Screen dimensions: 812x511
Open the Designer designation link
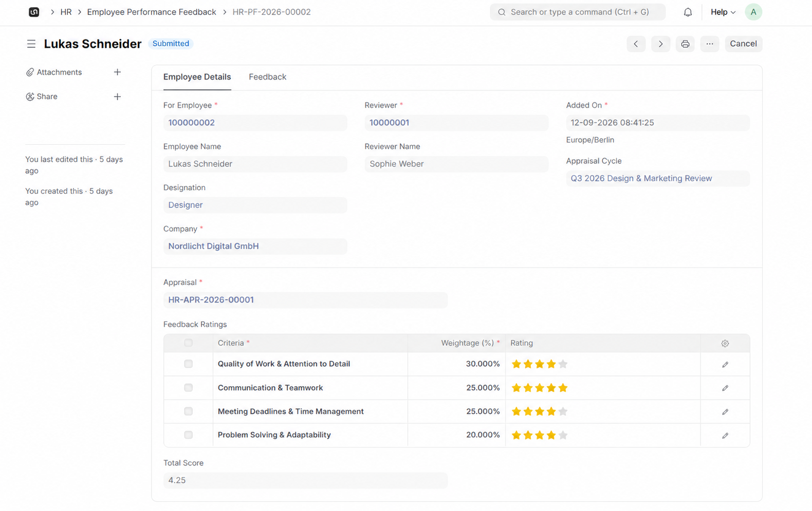(185, 205)
